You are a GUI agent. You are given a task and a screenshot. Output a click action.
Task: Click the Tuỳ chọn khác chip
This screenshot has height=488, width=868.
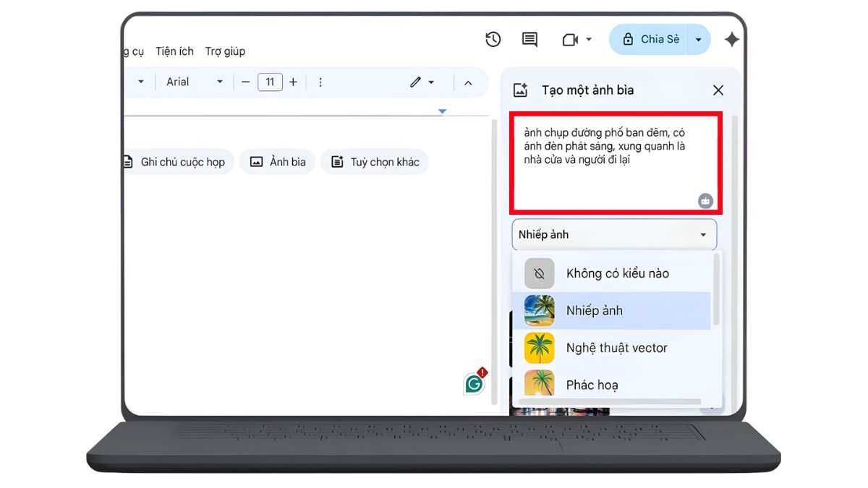pyautogui.click(x=375, y=162)
